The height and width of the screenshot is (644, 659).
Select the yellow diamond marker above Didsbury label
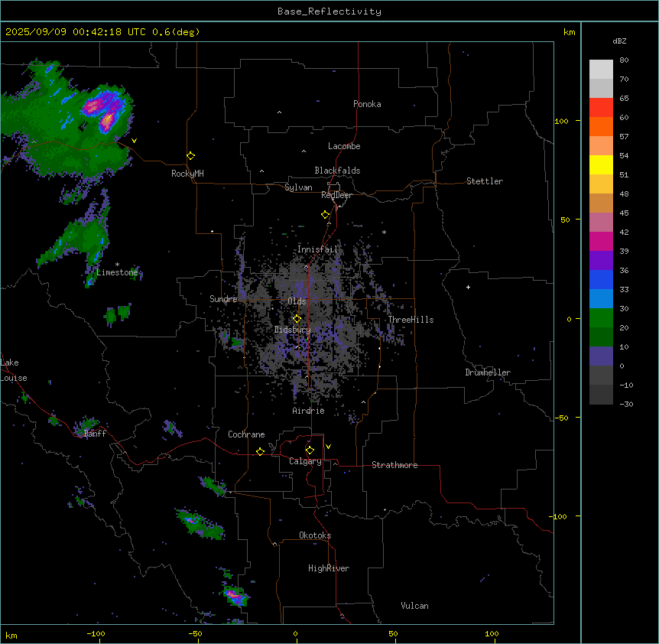point(297,319)
